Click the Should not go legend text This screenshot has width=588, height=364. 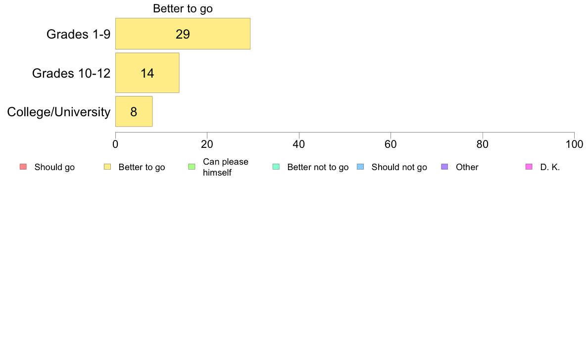tap(399, 167)
